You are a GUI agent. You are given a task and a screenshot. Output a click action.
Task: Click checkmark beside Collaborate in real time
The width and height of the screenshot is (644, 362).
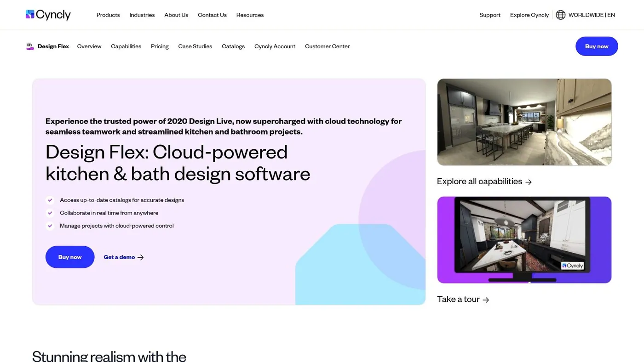(50, 213)
